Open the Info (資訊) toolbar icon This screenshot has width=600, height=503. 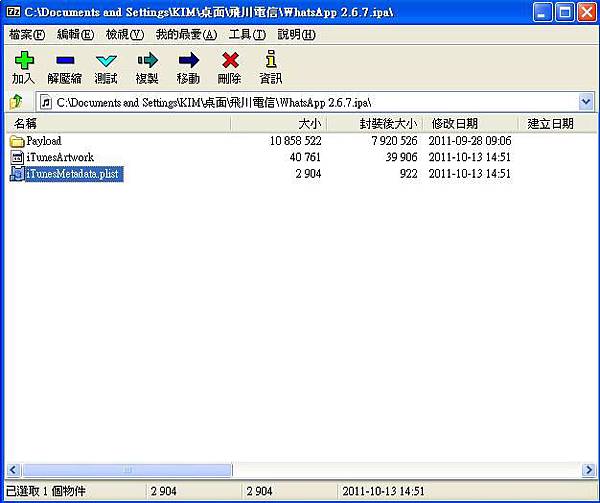click(271, 59)
